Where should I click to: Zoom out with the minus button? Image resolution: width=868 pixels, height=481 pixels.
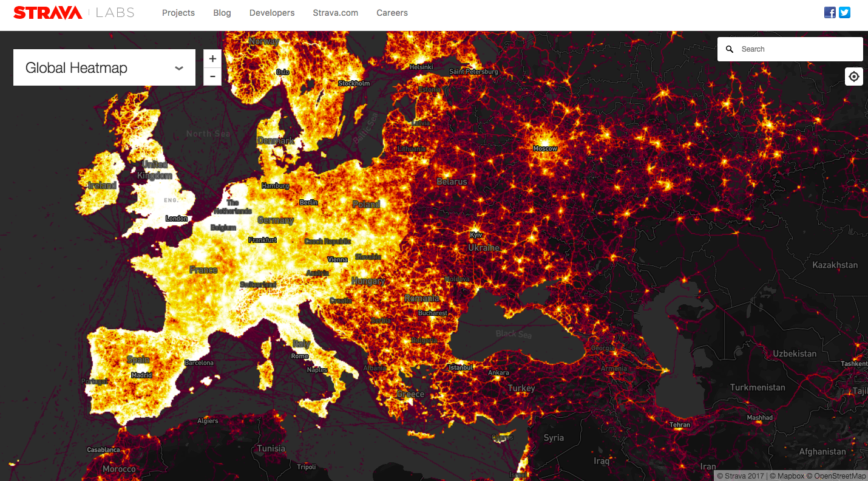tap(212, 77)
